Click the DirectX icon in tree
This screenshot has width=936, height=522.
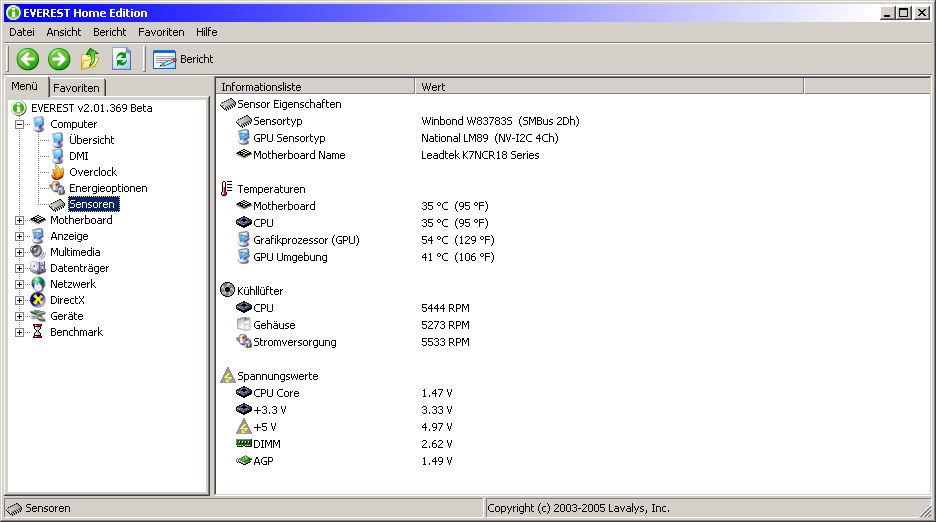tap(38, 300)
